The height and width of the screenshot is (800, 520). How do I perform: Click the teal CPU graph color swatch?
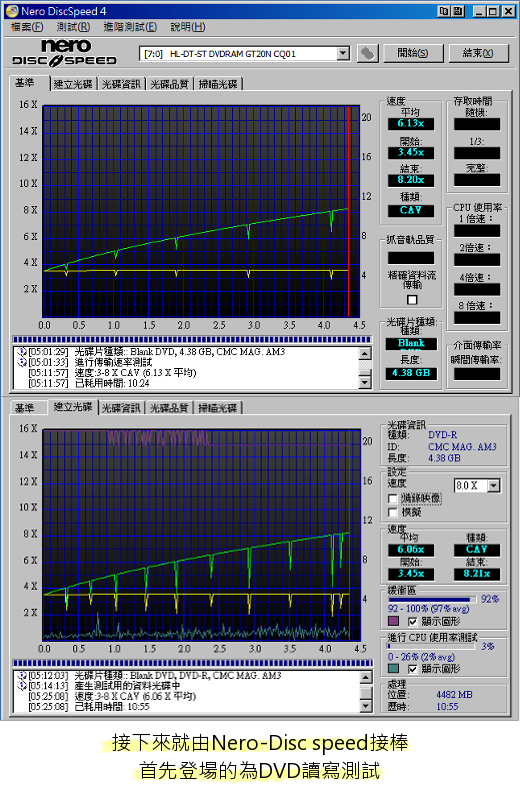pos(393,668)
